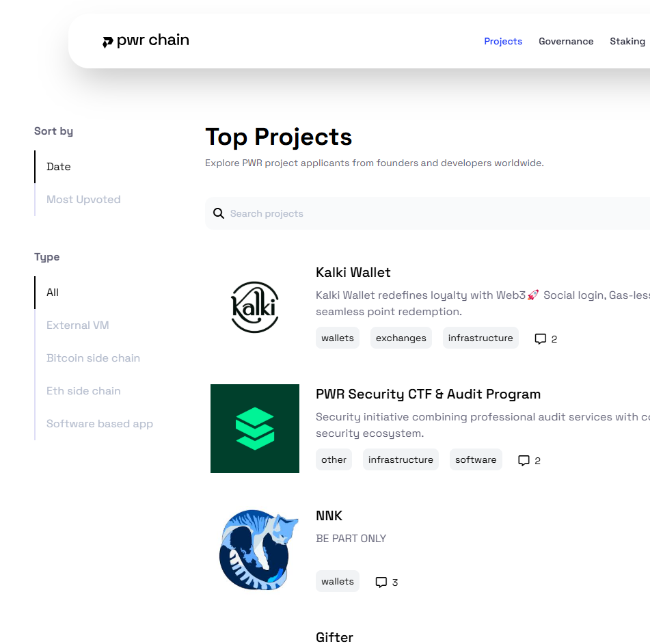Filter by Bitcoin side chain
Screen dimensions: 650x644
93,358
